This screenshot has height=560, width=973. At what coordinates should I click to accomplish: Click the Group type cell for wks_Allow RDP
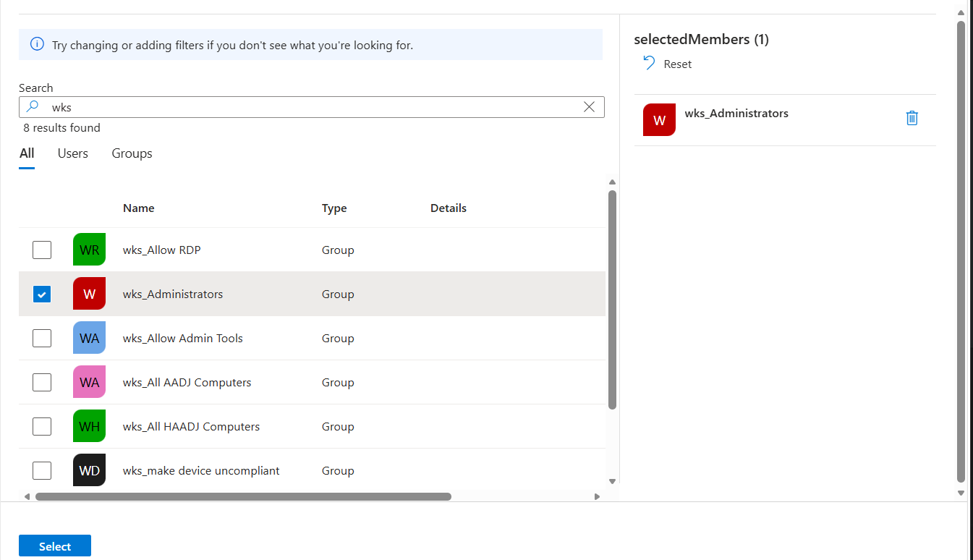pyautogui.click(x=338, y=250)
